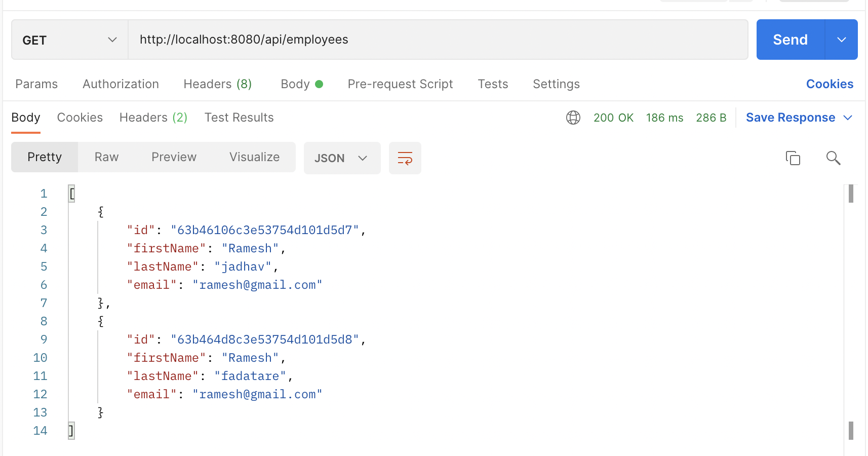Switch to the Raw view
868x456 pixels.
106,157
